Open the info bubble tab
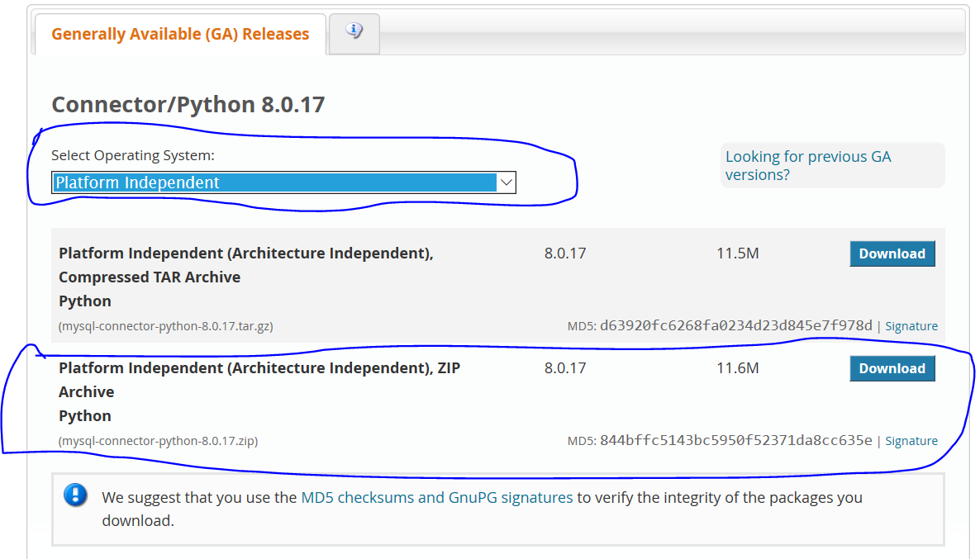980x559 pixels. point(354,34)
